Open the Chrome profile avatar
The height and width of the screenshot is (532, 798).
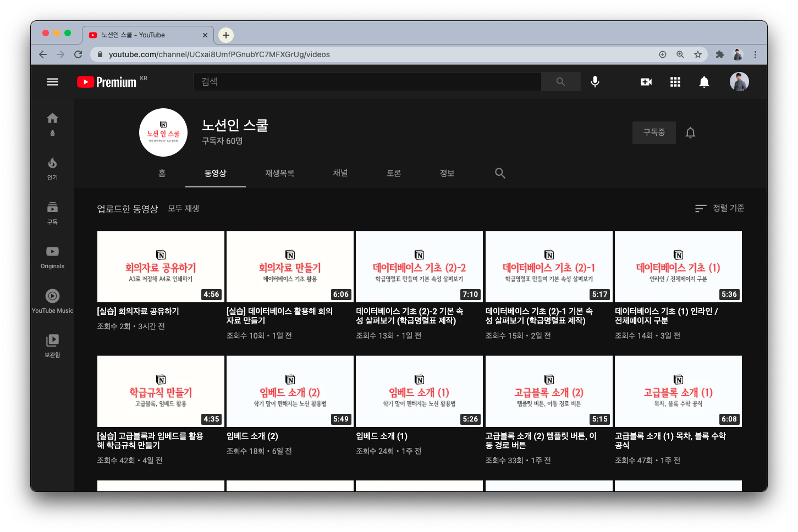738,54
